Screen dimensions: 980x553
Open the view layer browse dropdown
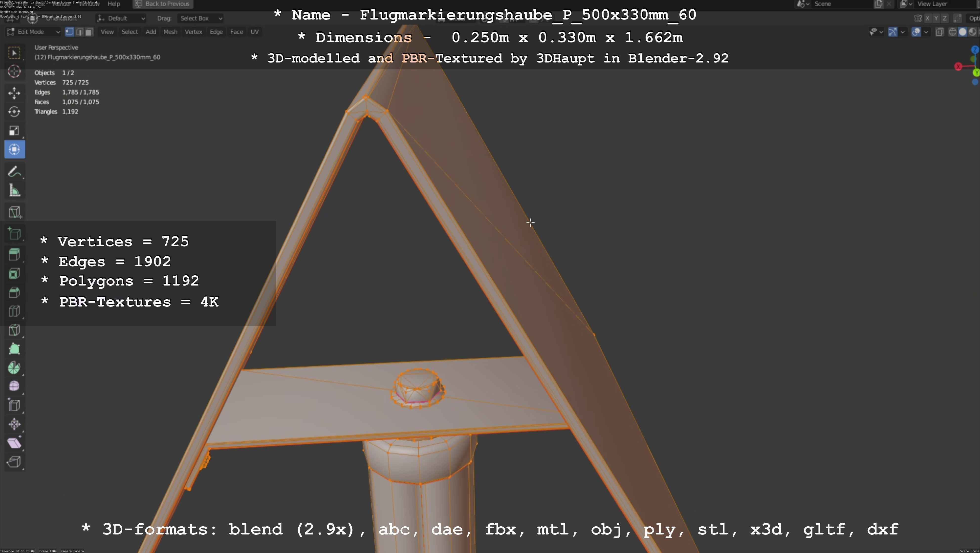(906, 4)
